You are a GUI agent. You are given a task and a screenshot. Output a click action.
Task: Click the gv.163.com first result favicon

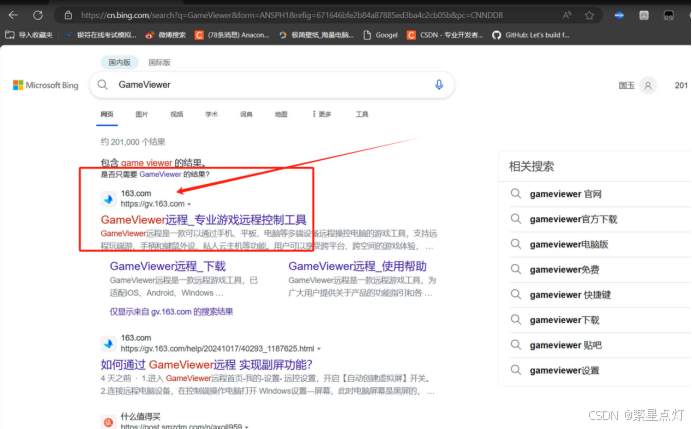pyautogui.click(x=108, y=199)
